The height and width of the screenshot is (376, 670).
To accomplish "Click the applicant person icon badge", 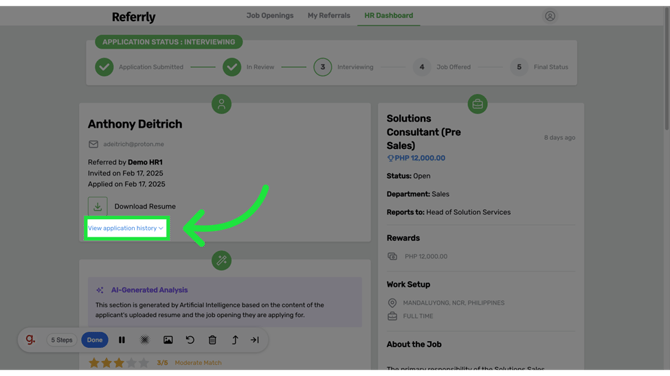I will [221, 104].
